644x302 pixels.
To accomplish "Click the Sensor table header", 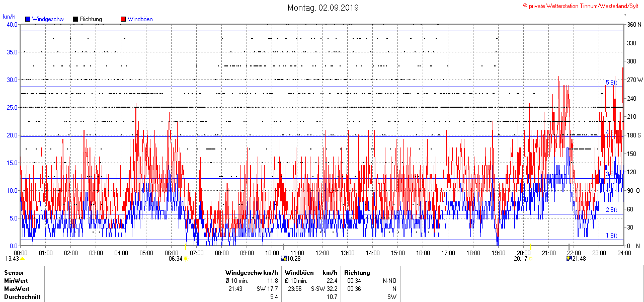I will click(14, 273).
